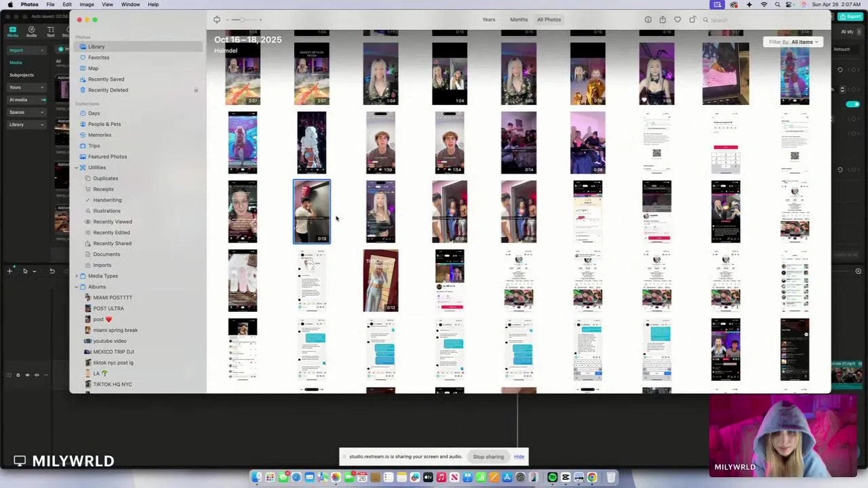Open Mail from the Dock
Viewport: 868px width, 488px height.
(x=309, y=478)
